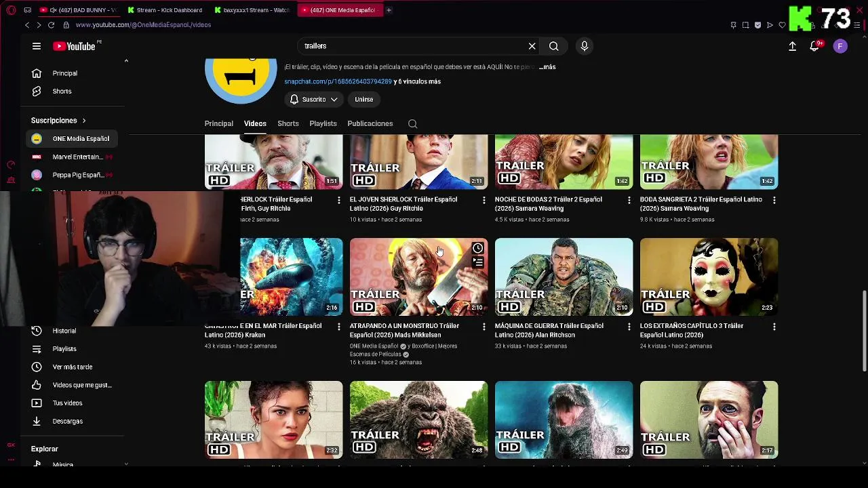Switch to the channel Principal tab
This screenshot has height=488, width=868.
219,124
